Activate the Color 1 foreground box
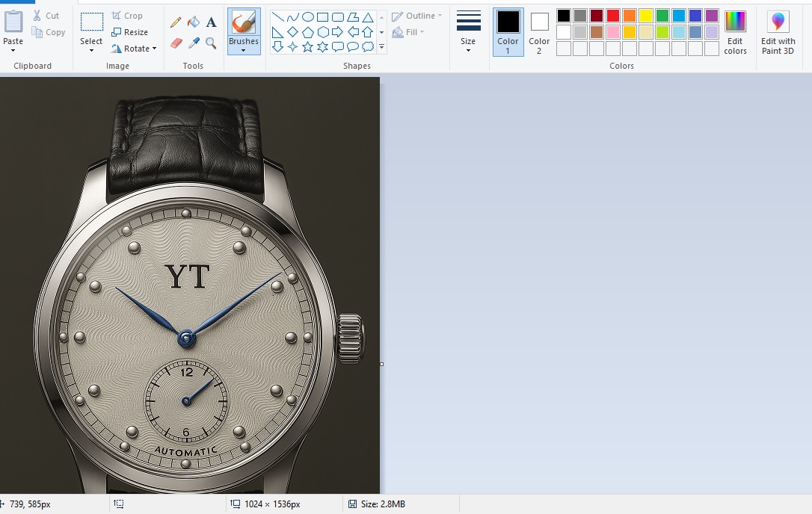The image size is (812, 514). (x=508, y=32)
